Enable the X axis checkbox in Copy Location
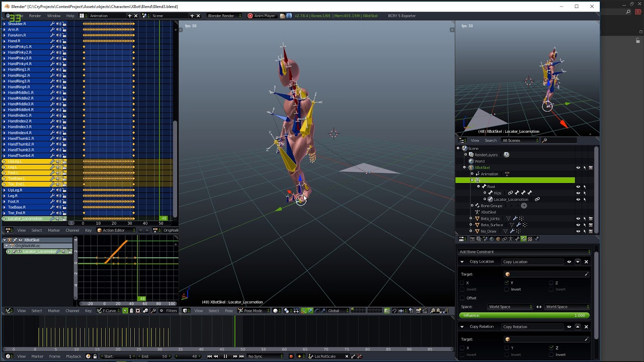 462,283
